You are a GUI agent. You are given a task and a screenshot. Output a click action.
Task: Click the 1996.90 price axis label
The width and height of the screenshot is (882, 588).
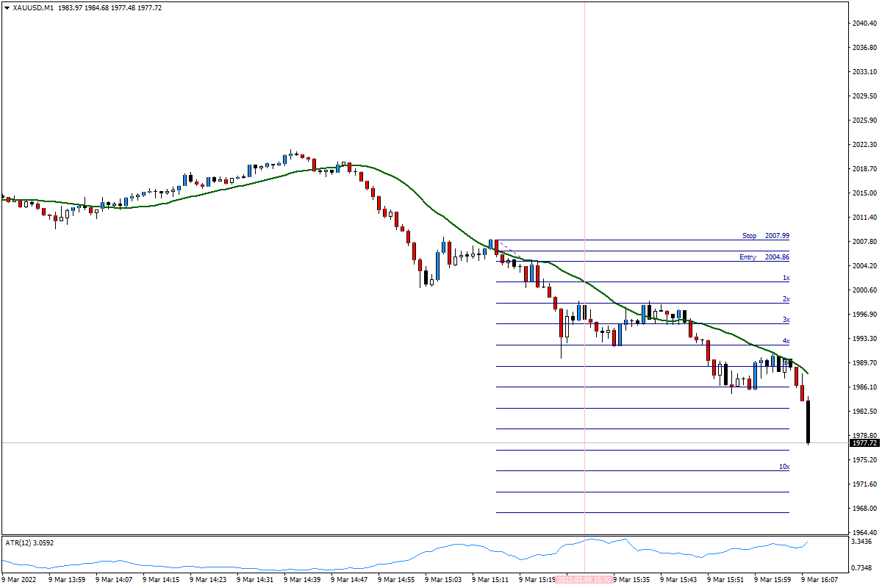[865, 315]
